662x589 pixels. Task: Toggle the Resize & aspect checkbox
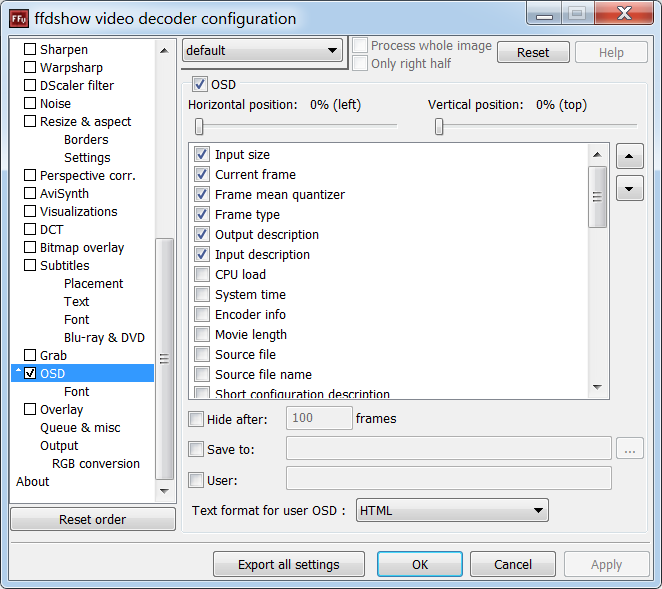point(30,121)
